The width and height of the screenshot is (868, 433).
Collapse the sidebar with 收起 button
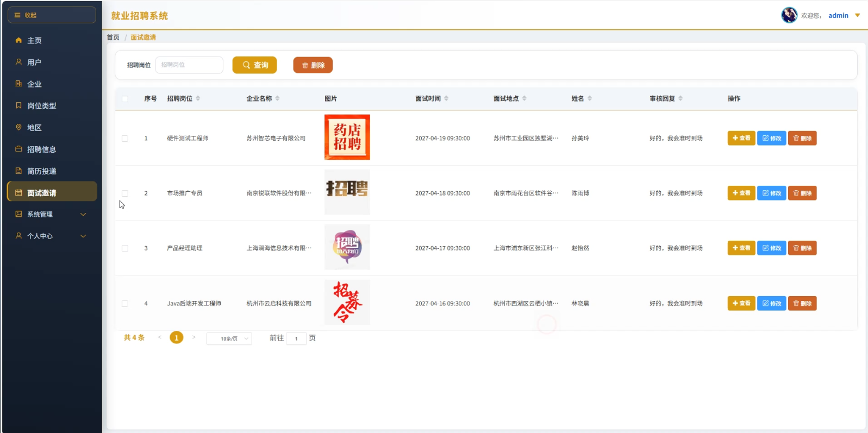pyautogui.click(x=52, y=15)
